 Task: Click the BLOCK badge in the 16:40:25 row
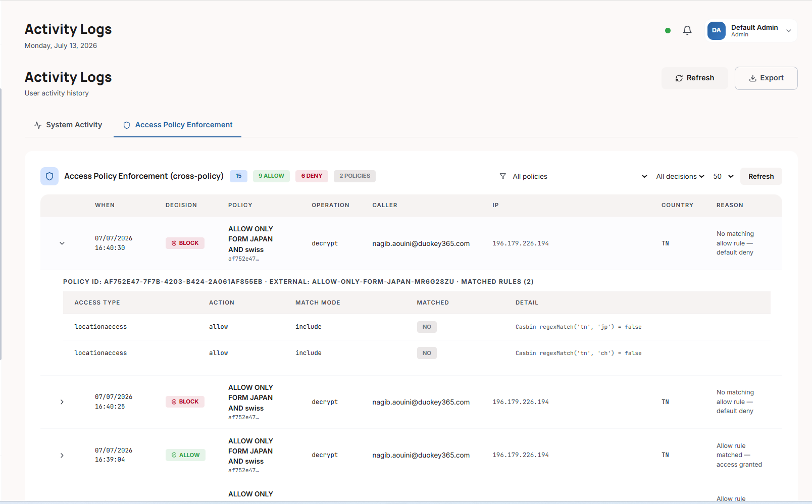[185, 402]
